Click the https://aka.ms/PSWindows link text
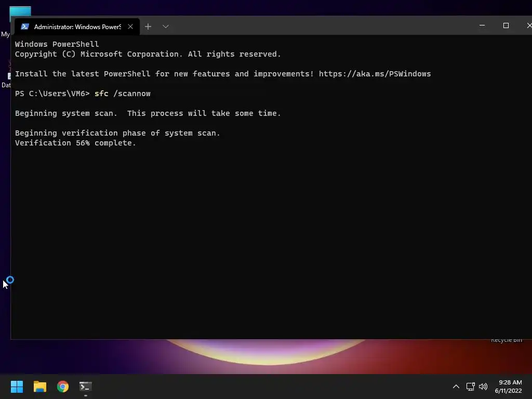This screenshot has height=399, width=532. pyautogui.click(x=375, y=74)
